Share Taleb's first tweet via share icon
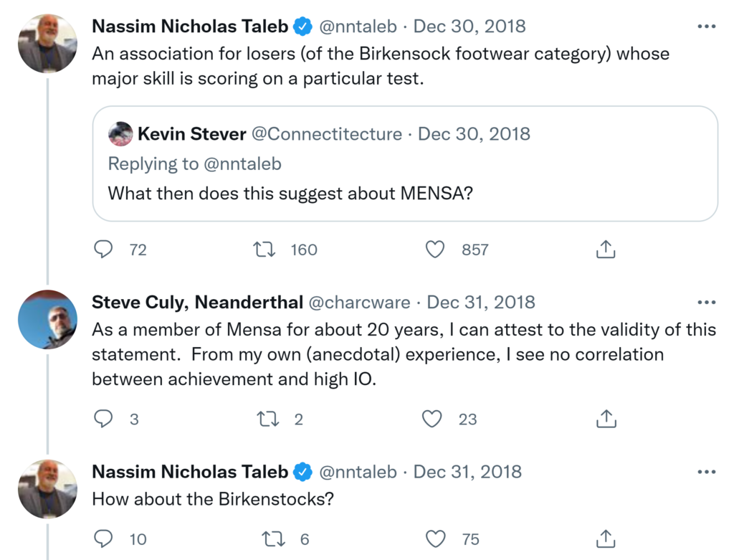The image size is (734, 560). tap(606, 250)
